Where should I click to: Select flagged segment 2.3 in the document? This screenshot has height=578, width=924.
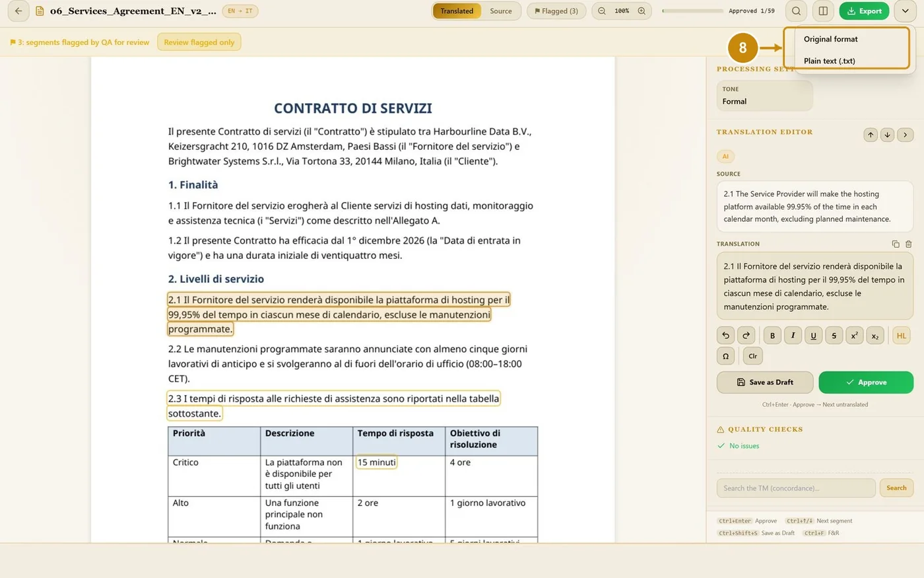pos(333,406)
